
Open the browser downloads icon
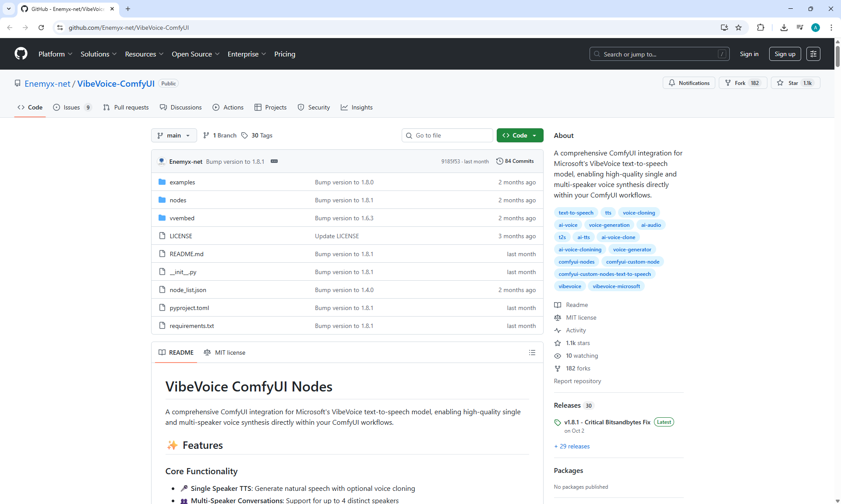pyautogui.click(x=784, y=28)
